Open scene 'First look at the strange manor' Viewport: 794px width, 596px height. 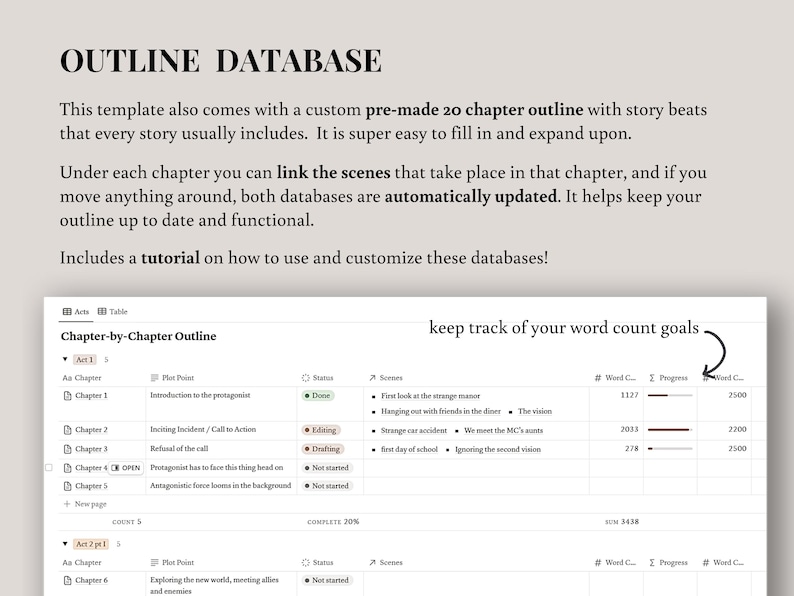430,396
